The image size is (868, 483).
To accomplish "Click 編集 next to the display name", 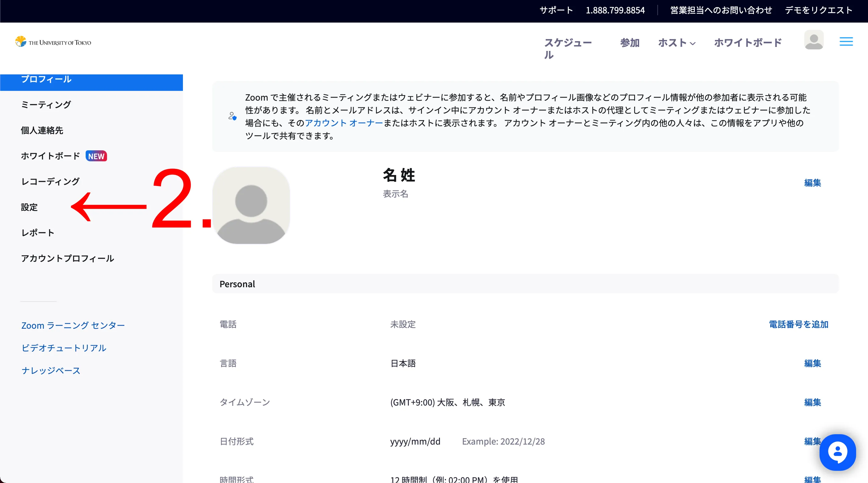I will [x=812, y=183].
